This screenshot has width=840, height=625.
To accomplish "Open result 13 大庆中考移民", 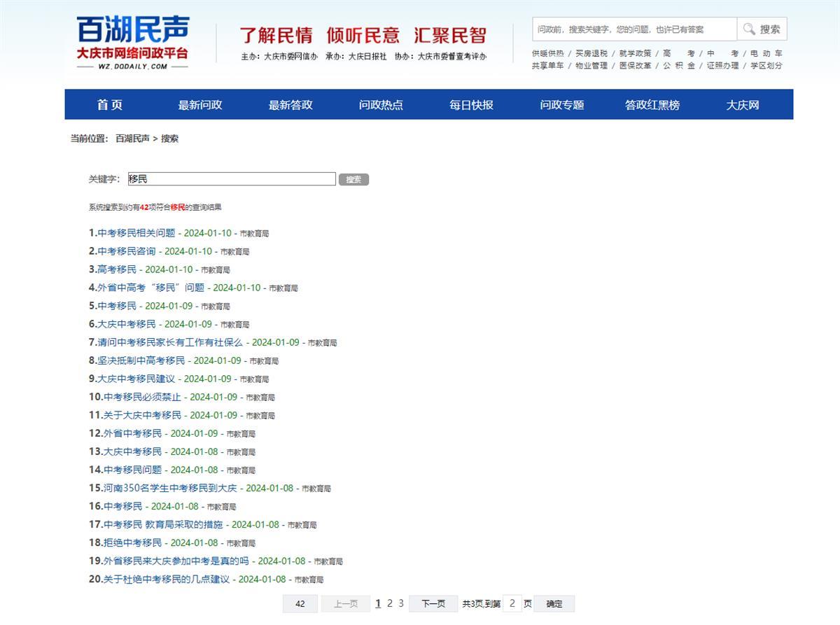I will pos(132,451).
